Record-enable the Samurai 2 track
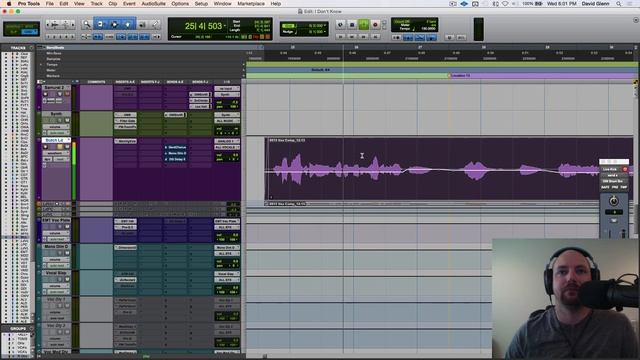Screen dimensions: 640x360 [45, 94]
